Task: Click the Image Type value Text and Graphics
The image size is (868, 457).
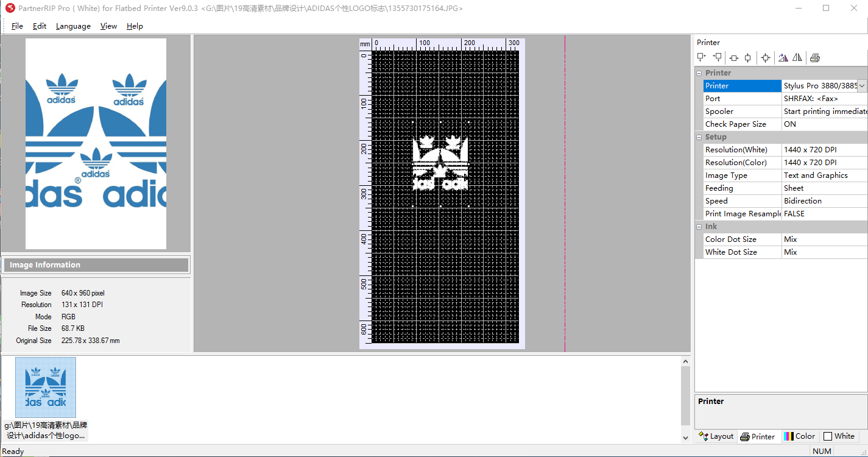Action: point(824,175)
